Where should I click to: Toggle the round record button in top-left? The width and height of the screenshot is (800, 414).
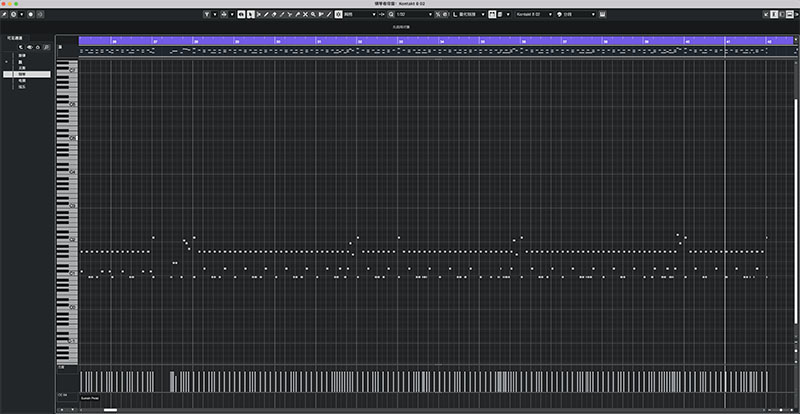[31, 14]
